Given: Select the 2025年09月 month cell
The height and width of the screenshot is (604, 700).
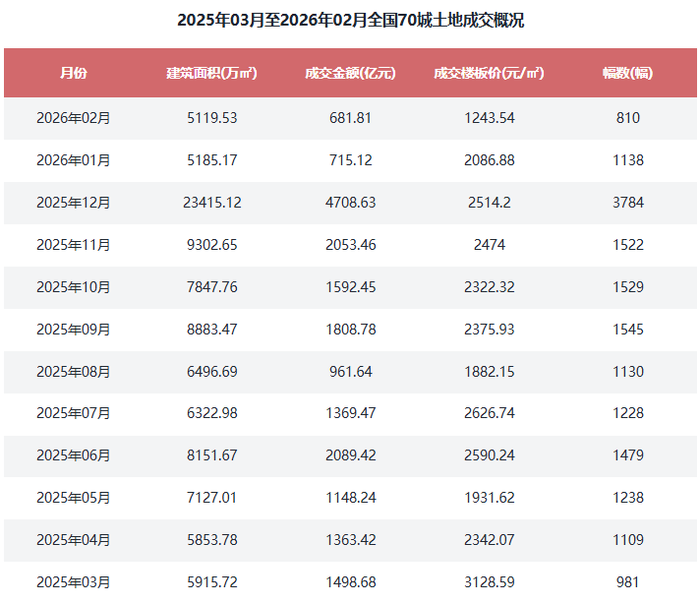Looking at the screenshot, I should click(x=73, y=330).
